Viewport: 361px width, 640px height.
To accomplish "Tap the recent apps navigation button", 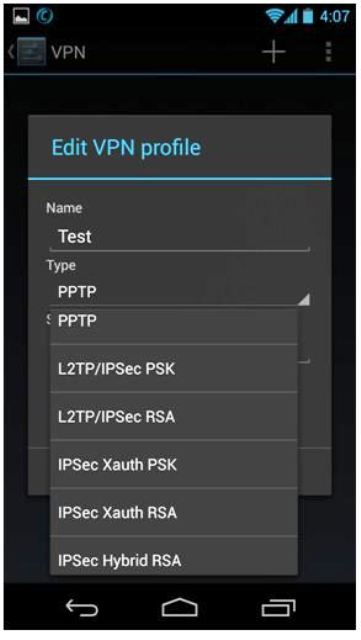I will point(278,608).
